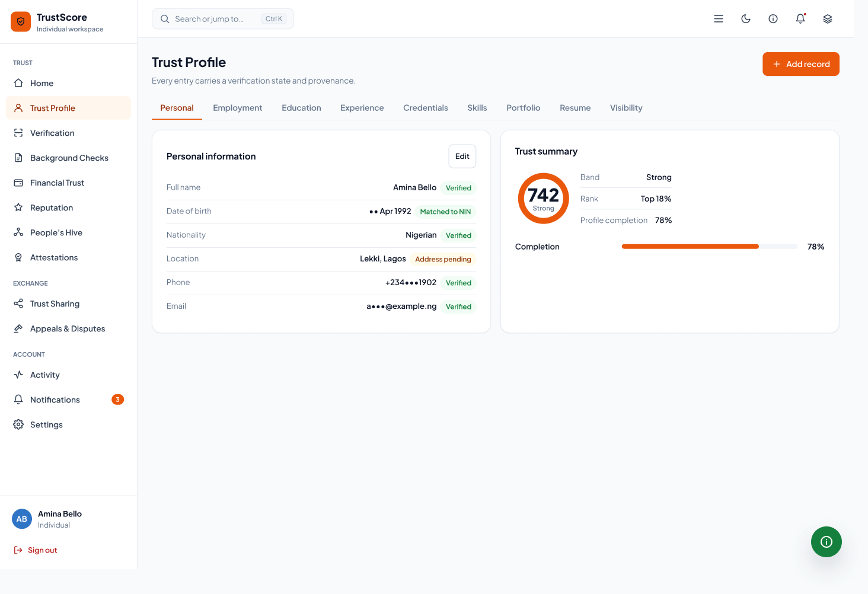Click the Background Checks document icon
Image resolution: width=868 pixels, height=594 pixels.
(18, 158)
